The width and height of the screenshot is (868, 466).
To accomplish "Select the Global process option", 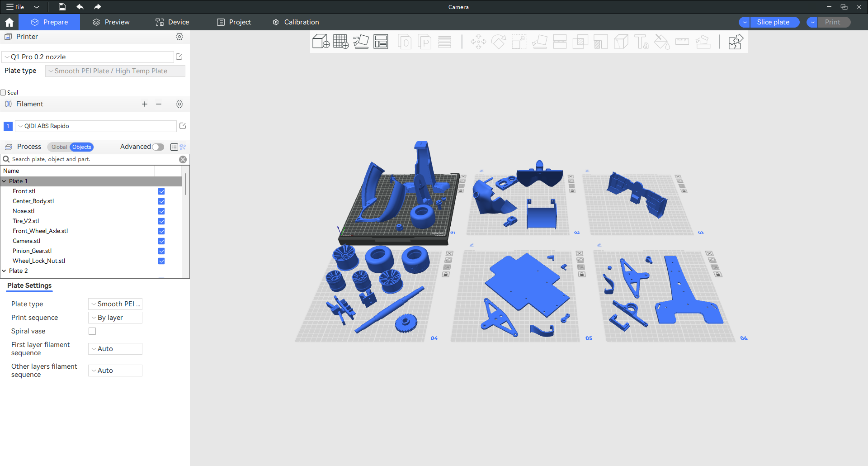I will click(59, 147).
